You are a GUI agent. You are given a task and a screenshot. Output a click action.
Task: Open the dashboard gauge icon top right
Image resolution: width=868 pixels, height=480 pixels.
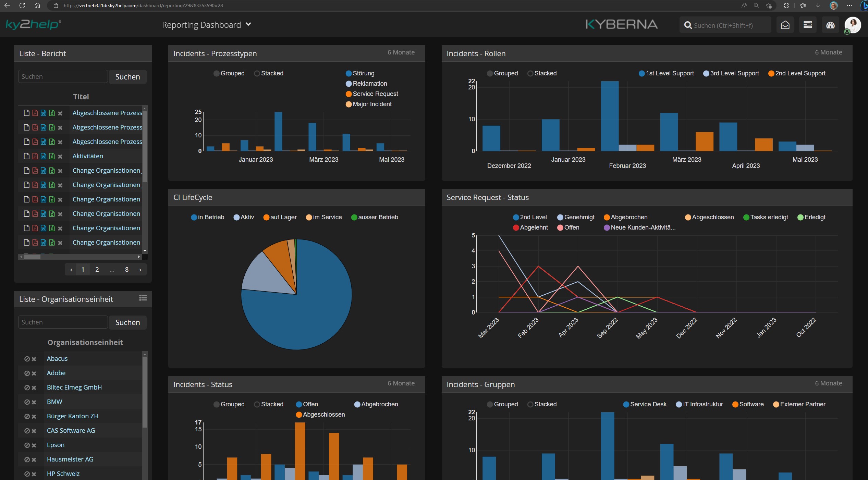(831, 25)
